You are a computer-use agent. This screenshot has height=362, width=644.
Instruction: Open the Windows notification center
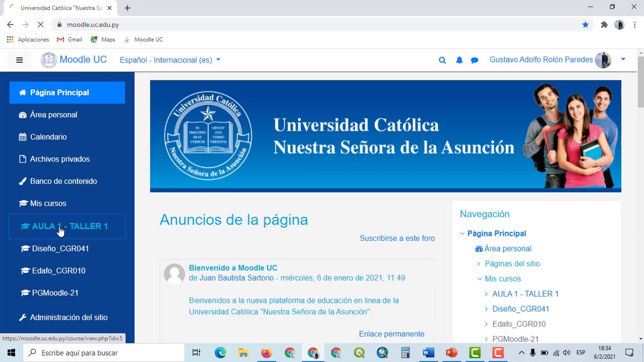(629, 353)
